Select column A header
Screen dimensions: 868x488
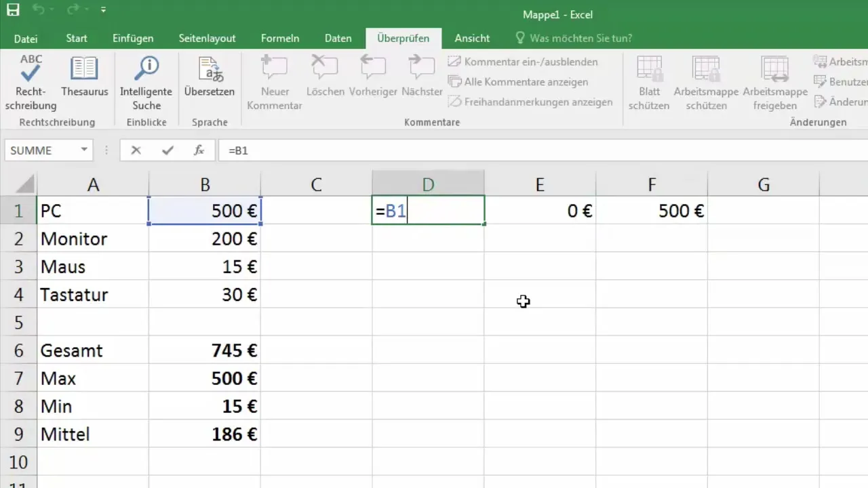point(93,184)
